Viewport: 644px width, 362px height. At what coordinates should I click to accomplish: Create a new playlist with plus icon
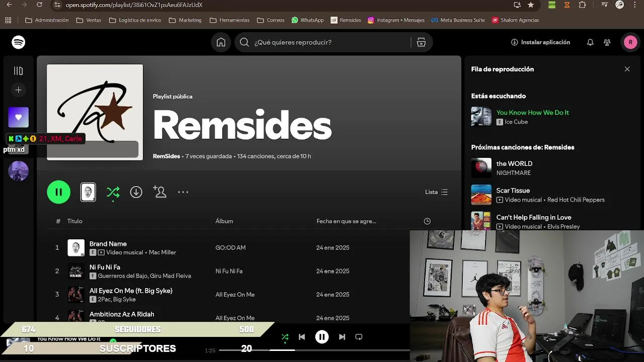coord(19,90)
